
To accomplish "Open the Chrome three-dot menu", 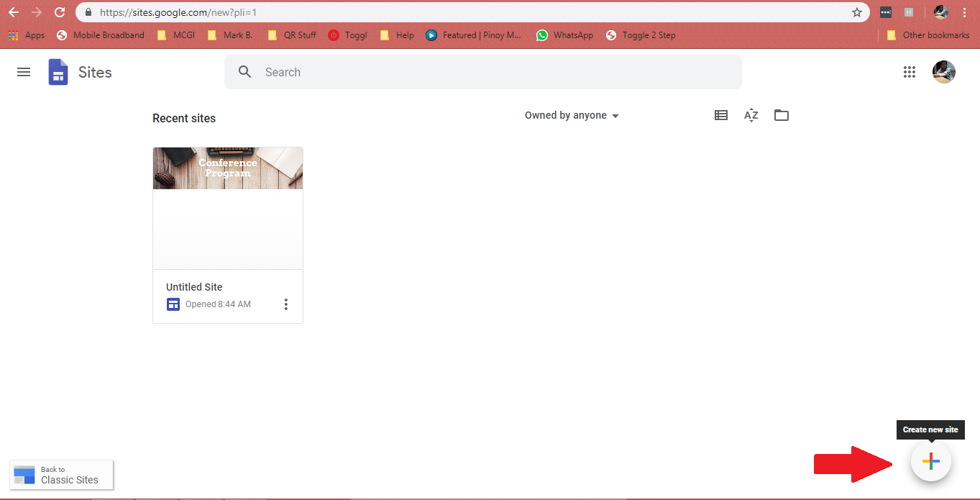I will point(964,12).
